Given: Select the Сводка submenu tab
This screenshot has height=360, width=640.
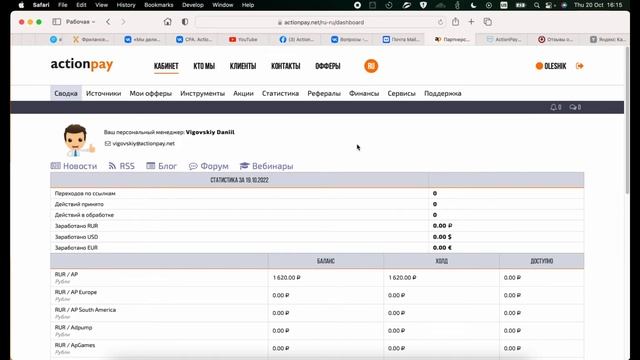Looking at the screenshot, I should 66,93.
